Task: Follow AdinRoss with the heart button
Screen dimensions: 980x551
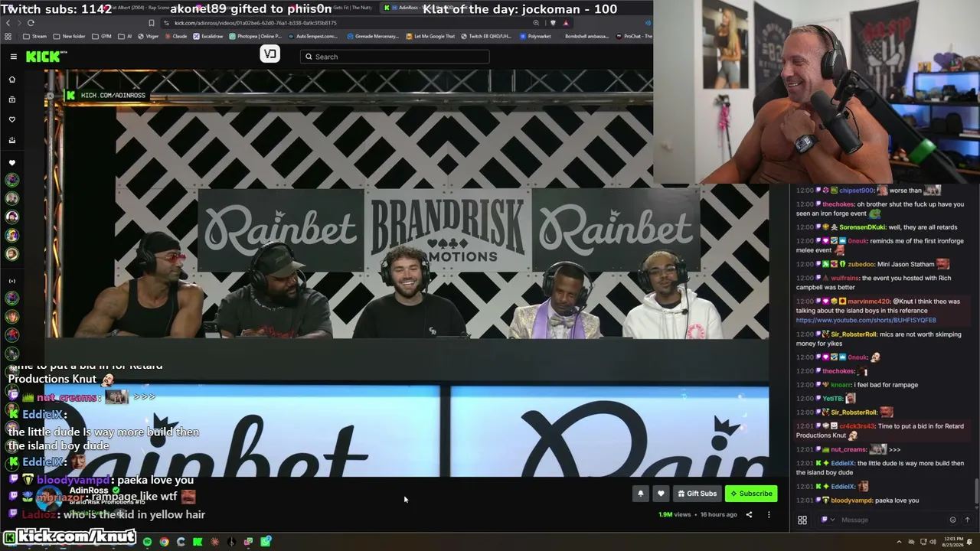Action: click(661, 494)
